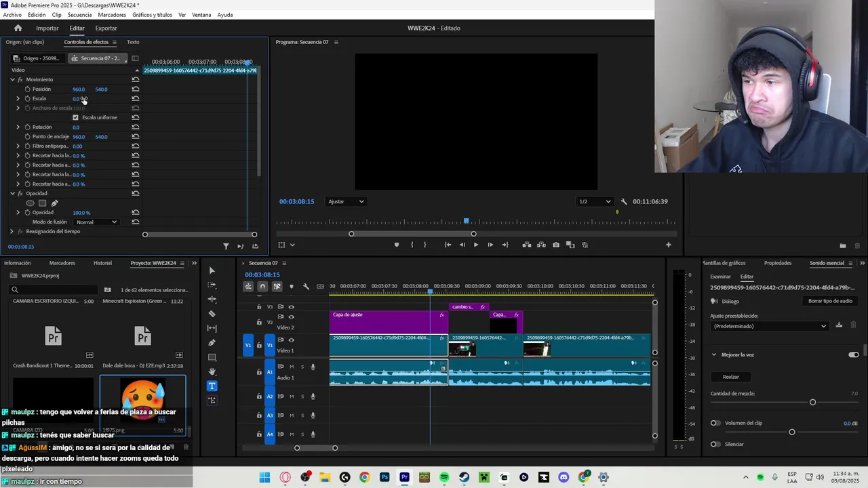Open the Ajustar zoom level dropdown

(346, 201)
